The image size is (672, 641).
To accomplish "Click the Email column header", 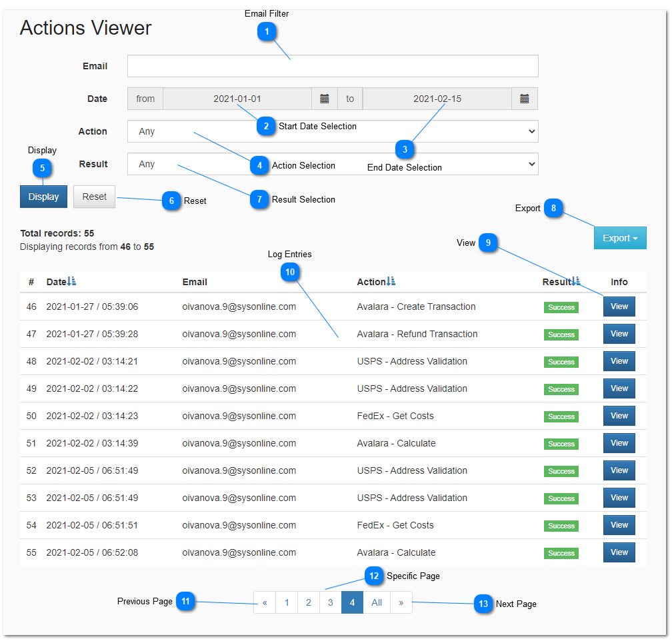I will click(195, 283).
